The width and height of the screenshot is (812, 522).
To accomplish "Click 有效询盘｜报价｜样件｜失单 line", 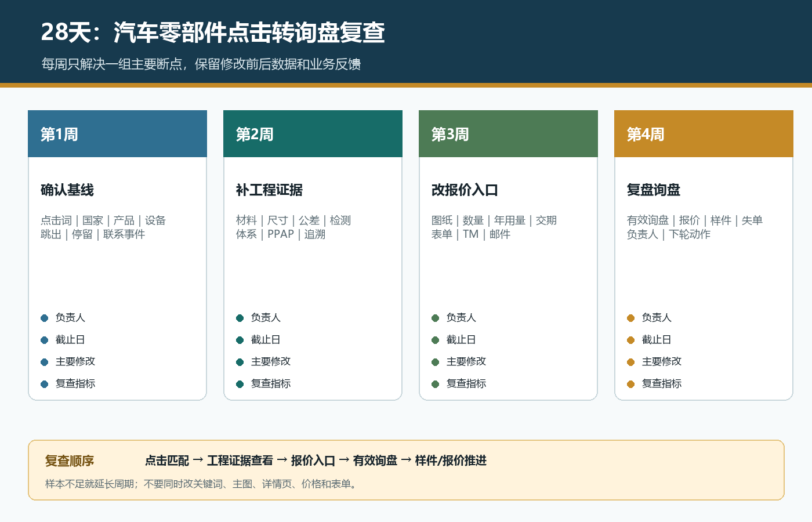I will (x=695, y=220).
